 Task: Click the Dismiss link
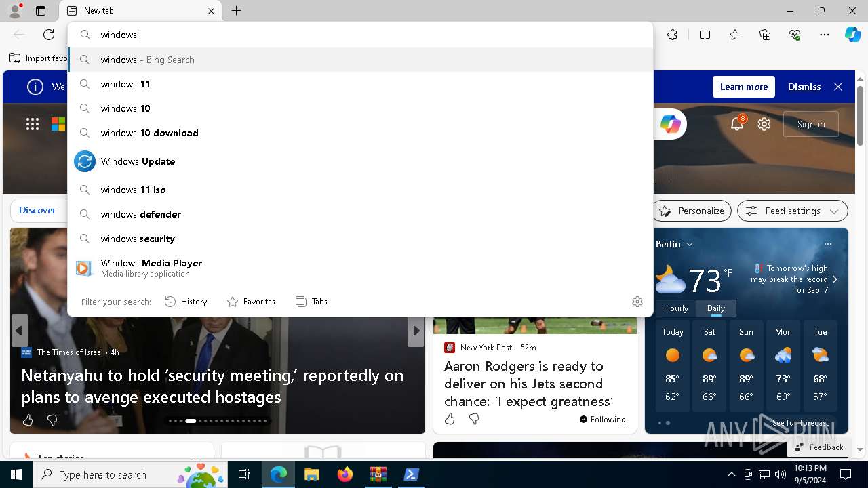pyautogui.click(x=804, y=87)
